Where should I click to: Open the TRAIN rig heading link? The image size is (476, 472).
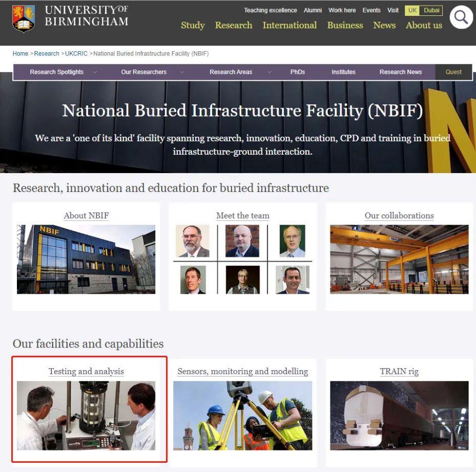[x=399, y=371]
